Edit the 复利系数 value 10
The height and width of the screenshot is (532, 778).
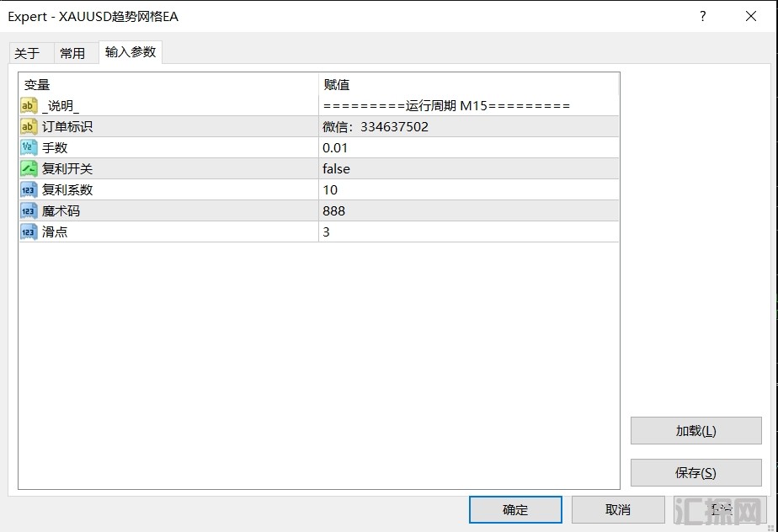pos(469,189)
